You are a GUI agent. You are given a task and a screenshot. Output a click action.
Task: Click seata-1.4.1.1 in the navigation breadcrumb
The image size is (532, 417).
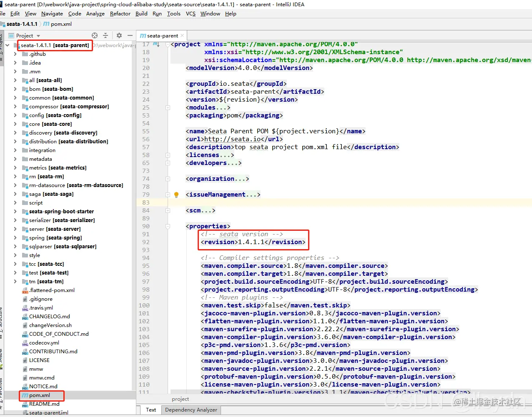[x=22, y=24]
